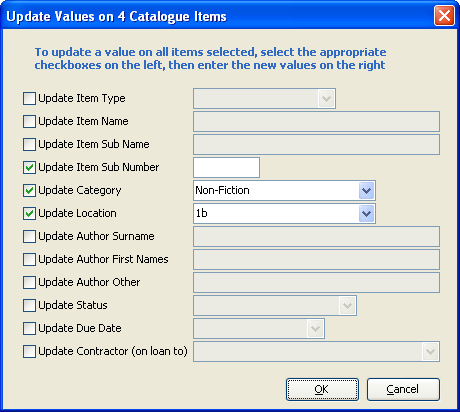This screenshot has width=460, height=412.
Task: Dismiss dialog with the Cancel button
Action: click(x=403, y=389)
